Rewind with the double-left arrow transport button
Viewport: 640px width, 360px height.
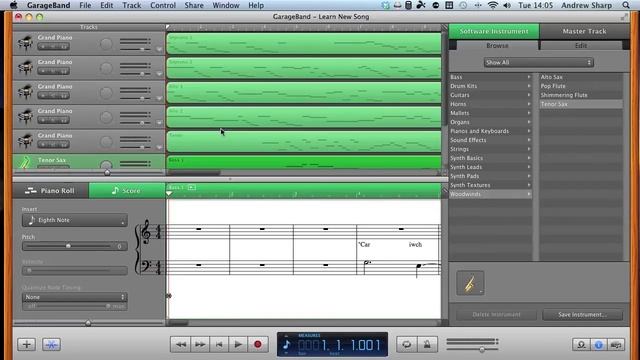coord(180,344)
